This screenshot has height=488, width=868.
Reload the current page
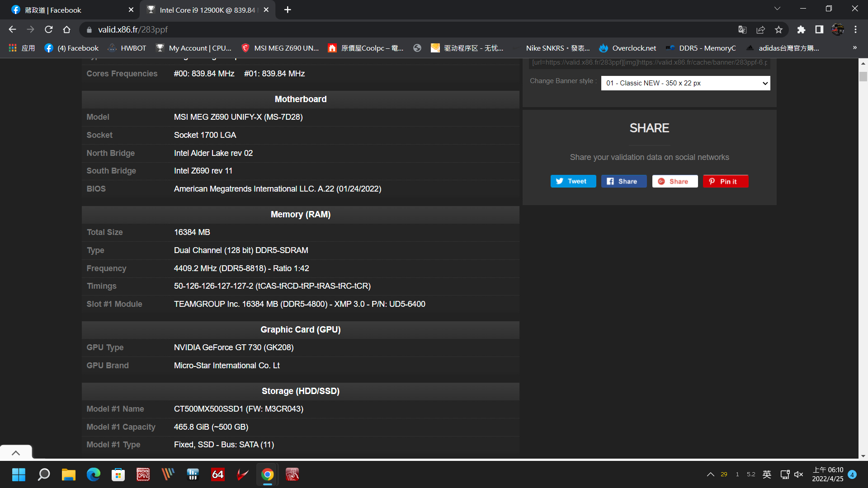(x=49, y=29)
